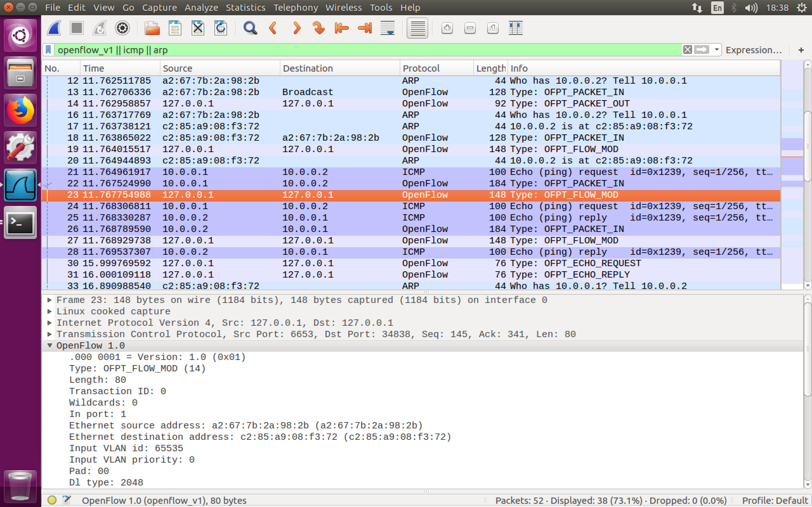Expand Transmission Control Protocol details
The image size is (812, 507).
point(49,334)
